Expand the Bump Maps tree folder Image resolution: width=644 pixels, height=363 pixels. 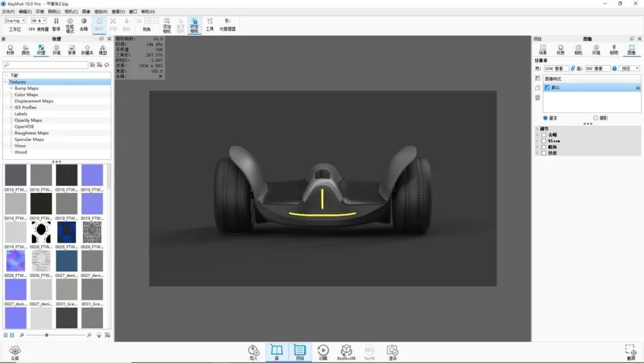(11, 88)
